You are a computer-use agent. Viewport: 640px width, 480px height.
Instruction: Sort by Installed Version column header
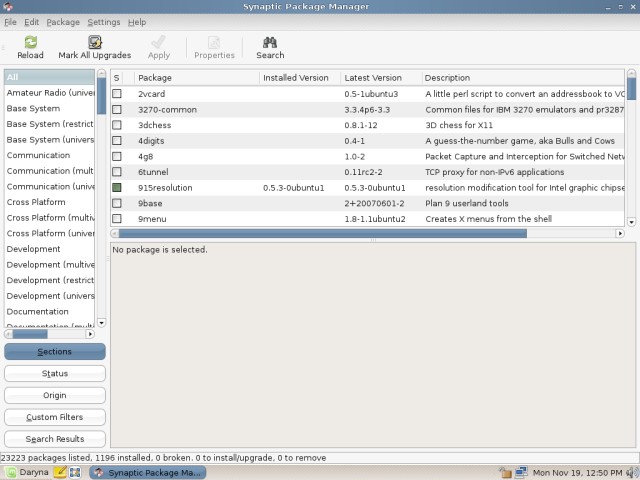[300, 78]
